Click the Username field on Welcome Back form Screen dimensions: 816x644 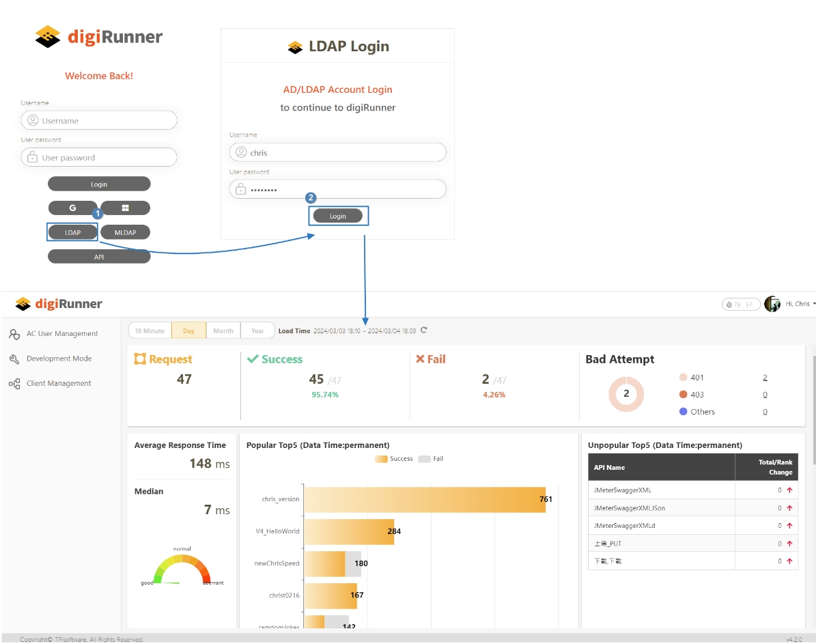click(x=99, y=121)
